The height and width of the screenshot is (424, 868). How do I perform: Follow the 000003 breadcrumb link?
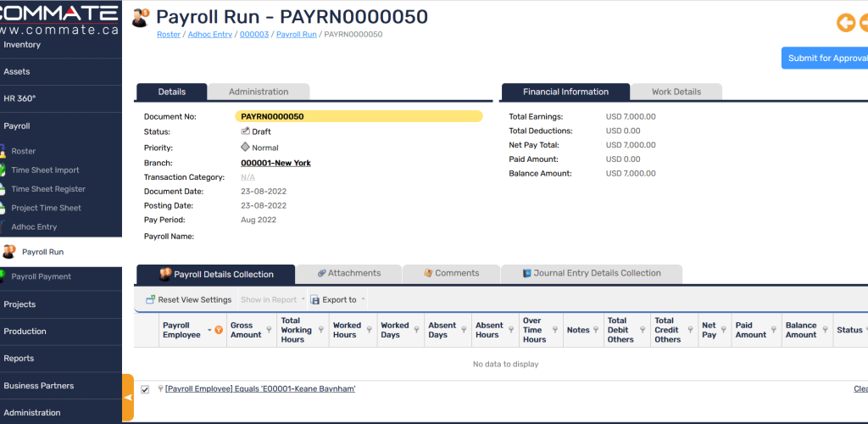(254, 34)
